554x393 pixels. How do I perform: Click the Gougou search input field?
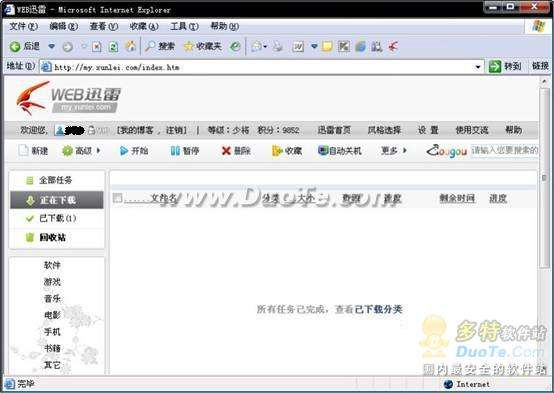click(504, 151)
